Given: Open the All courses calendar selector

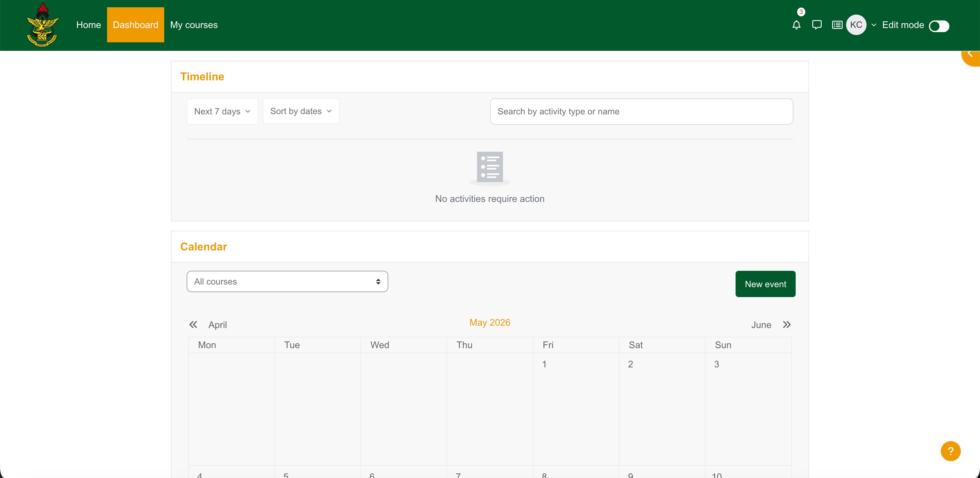Looking at the screenshot, I should pos(287,282).
